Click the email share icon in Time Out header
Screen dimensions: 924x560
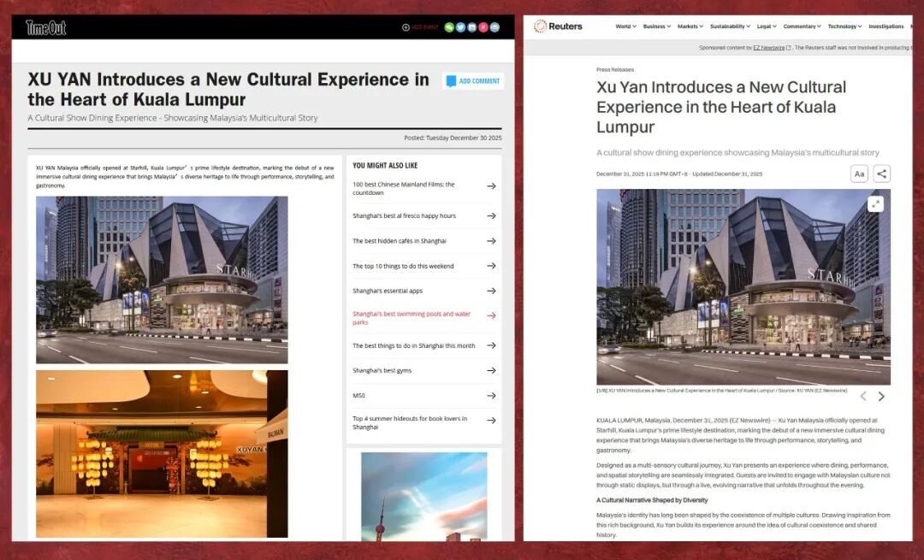(495, 27)
